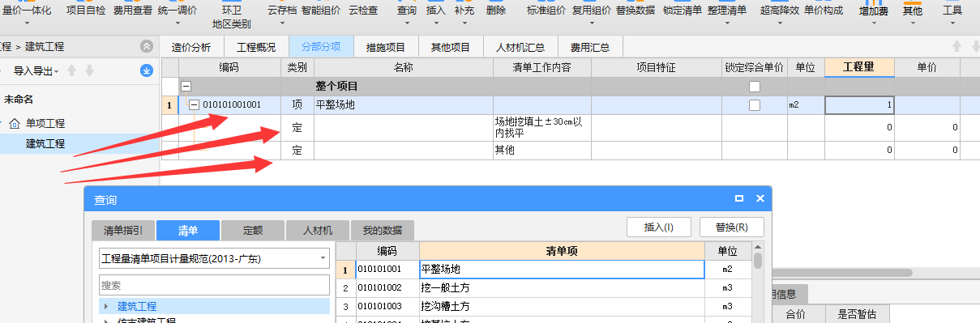Toggle 锁定综合单价 checkbox for 平整场地 row
Viewport: 980px width, 323px height.
(x=755, y=105)
